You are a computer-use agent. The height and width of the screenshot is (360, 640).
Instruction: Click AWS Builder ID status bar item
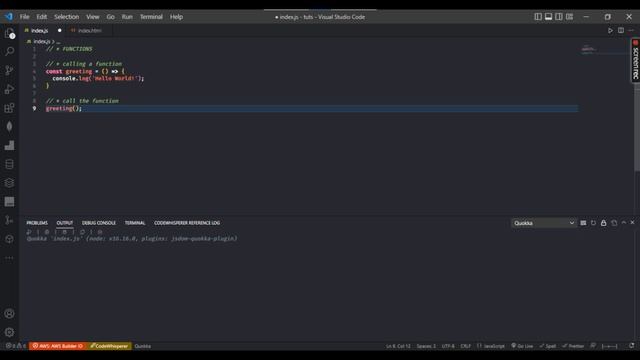[x=58, y=346]
